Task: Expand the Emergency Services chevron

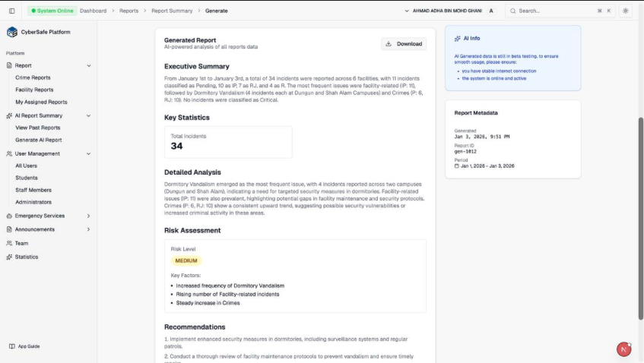Action: pyautogui.click(x=88, y=216)
